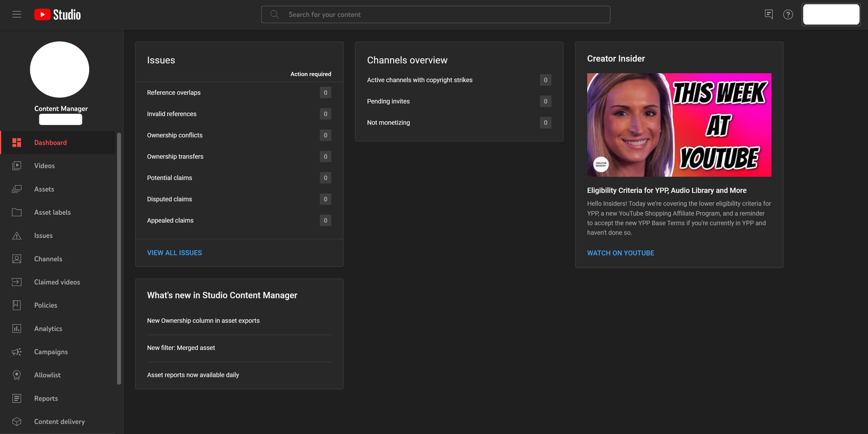Click This Week at YouTube thumbnail
The height and width of the screenshot is (434, 868).
pyautogui.click(x=679, y=125)
